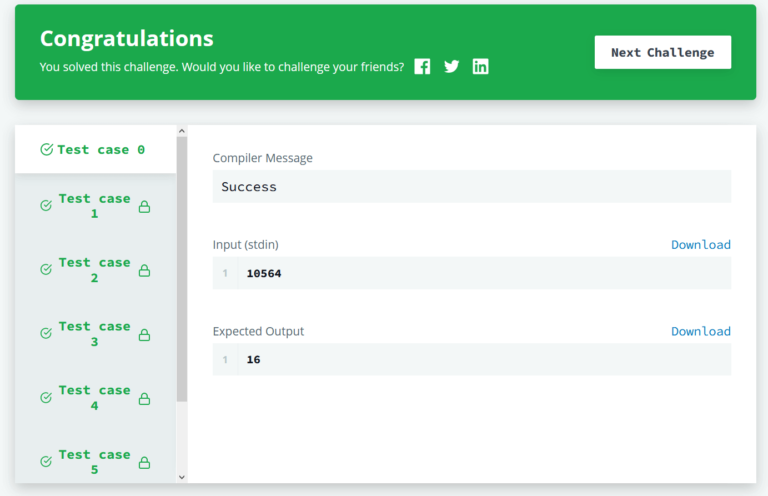Go to the Next Challenge
The width and height of the screenshot is (768, 496).
click(x=663, y=52)
